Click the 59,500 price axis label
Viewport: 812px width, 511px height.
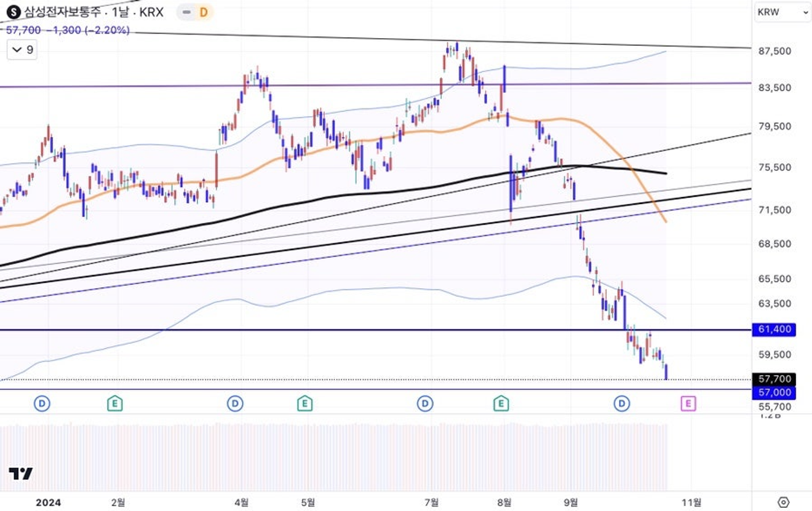pos(775,354)
